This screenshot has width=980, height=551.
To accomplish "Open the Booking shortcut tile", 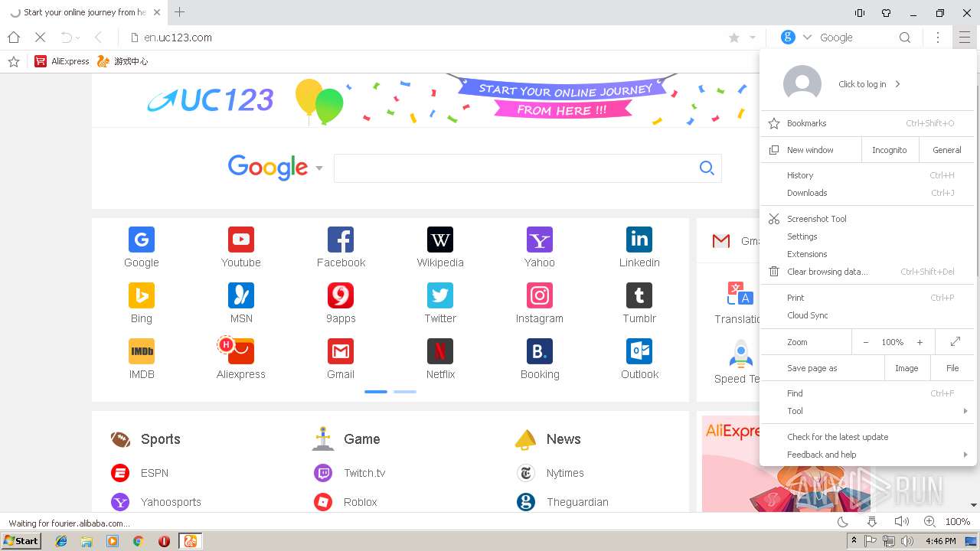I will [x=540, y=359].
